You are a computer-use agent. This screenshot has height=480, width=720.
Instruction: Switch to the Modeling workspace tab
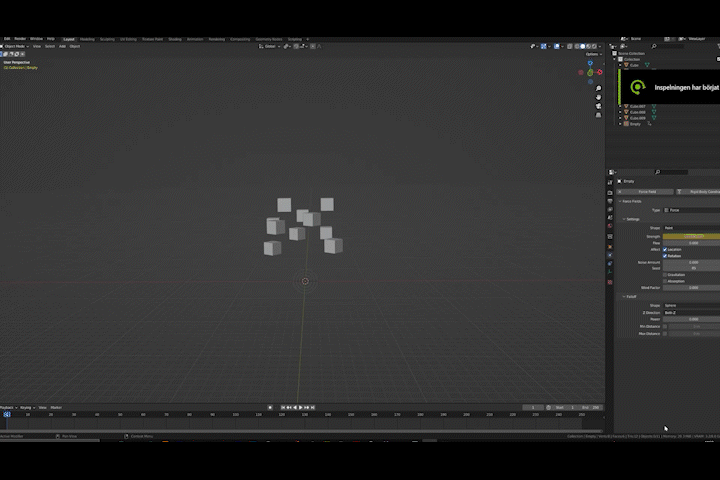pyautogui.click(x=87, y=40)
